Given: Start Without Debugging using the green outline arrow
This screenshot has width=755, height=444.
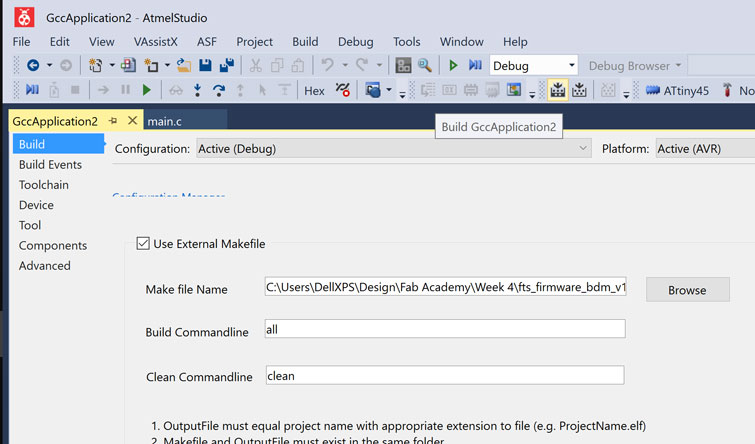Looking at the screenshot, I should click(x=453, y=65).
